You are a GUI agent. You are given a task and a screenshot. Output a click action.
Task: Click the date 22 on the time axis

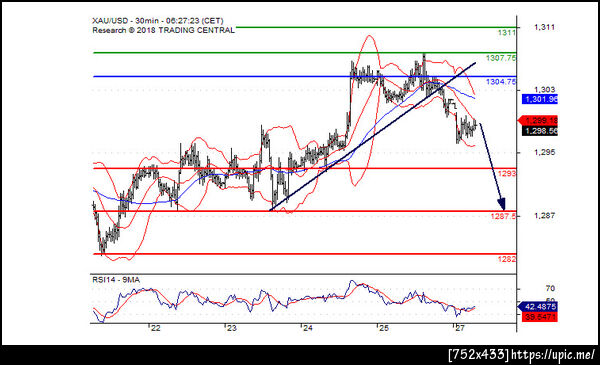coord(155,328)
